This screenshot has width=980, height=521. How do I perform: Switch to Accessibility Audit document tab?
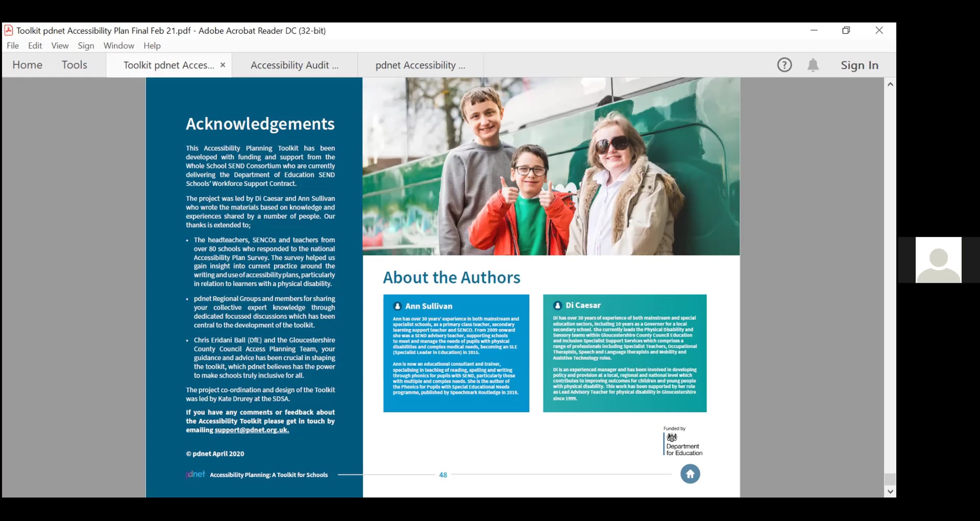point(294,65)
